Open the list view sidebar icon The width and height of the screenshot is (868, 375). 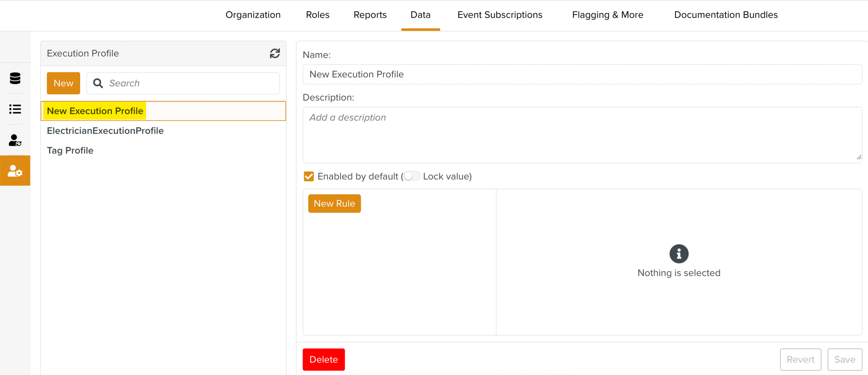(15, 109)
